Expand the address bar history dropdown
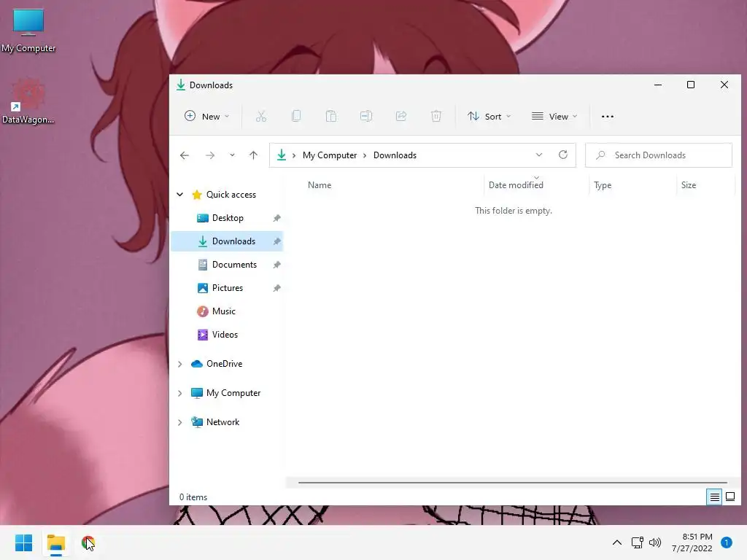This screenshot has height=560, width=747. point(539,155)
